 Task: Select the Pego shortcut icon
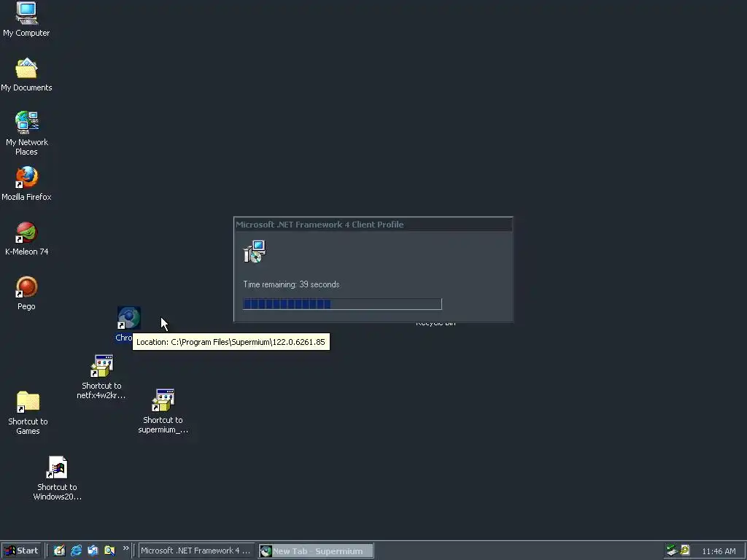coord(26,287)
